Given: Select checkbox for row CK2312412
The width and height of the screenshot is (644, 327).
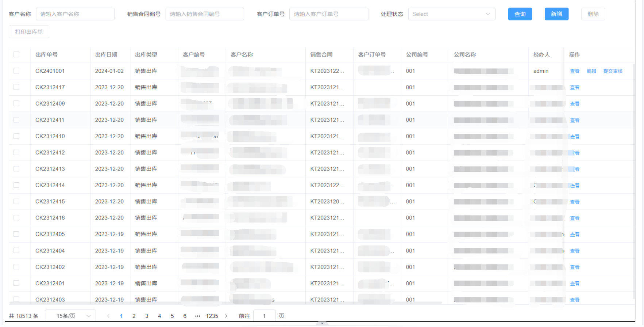Looking at the screenshot, I should point(16,152).
